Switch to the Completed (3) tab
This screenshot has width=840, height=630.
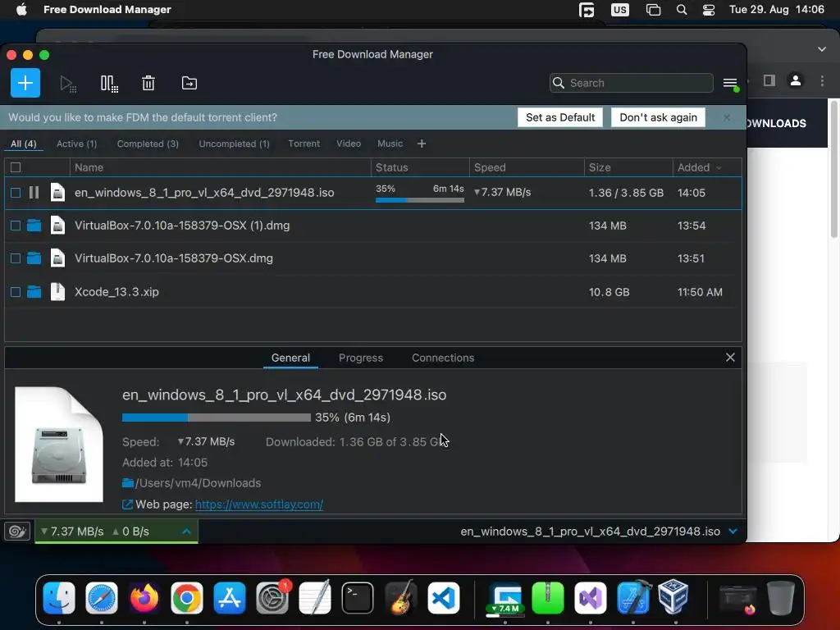pos(148,144)
